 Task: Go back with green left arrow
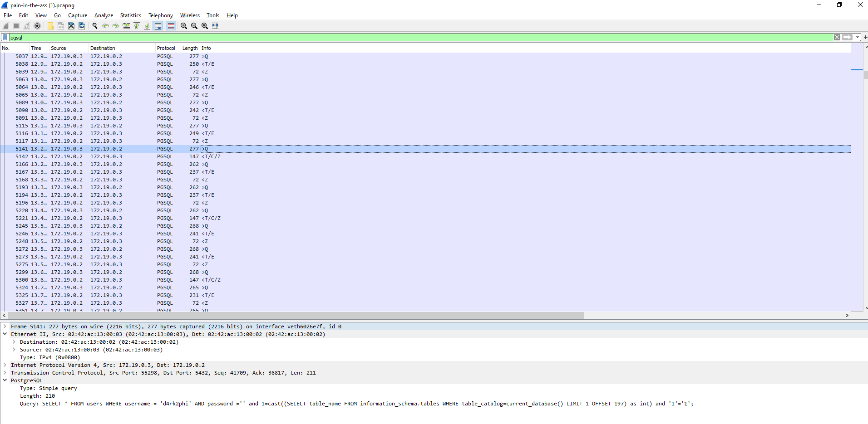105,26
